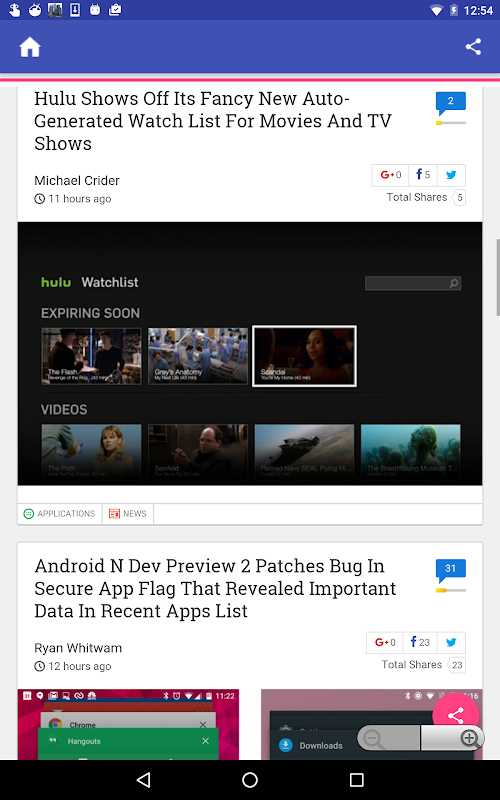
Task: Click the page scrollbar on right edge
Action: click(x=498, y=278)
